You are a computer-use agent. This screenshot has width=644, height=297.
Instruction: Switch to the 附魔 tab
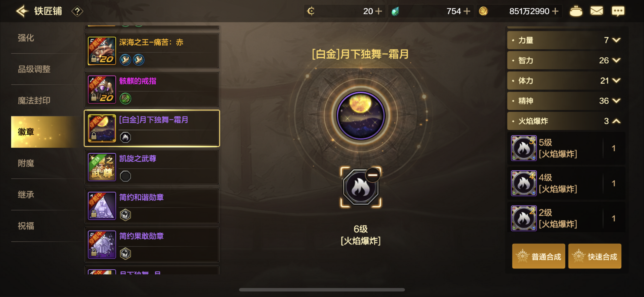26,163
